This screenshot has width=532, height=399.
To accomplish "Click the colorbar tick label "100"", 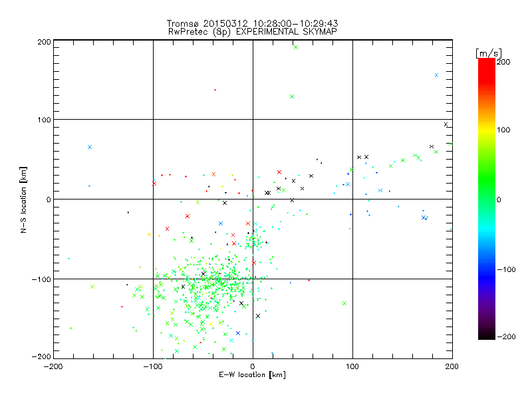I will click(503, 130).
